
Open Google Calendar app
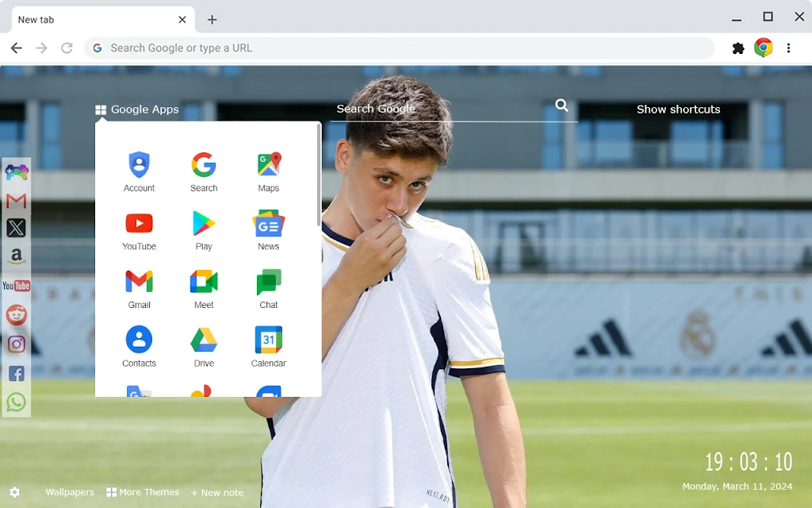point(268,348)
